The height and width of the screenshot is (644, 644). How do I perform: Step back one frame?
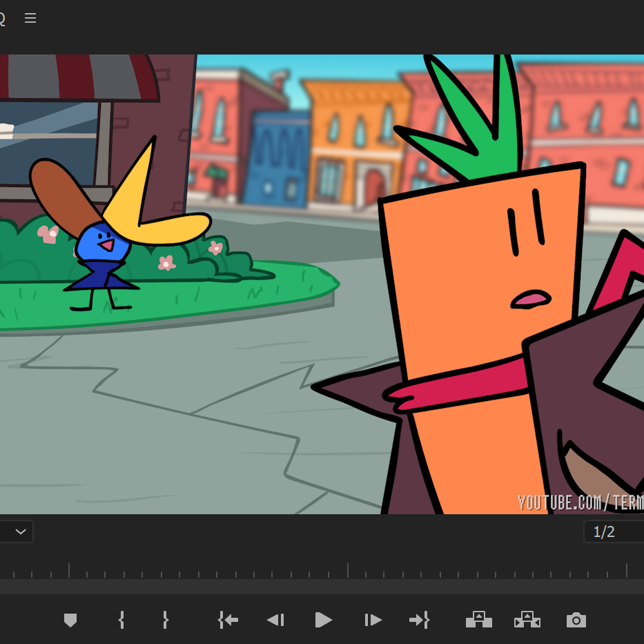point(275,620)
